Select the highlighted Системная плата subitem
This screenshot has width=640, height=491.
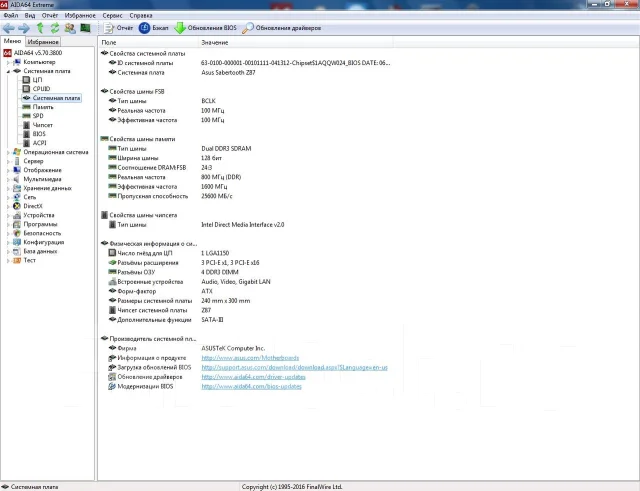(56, 98)
